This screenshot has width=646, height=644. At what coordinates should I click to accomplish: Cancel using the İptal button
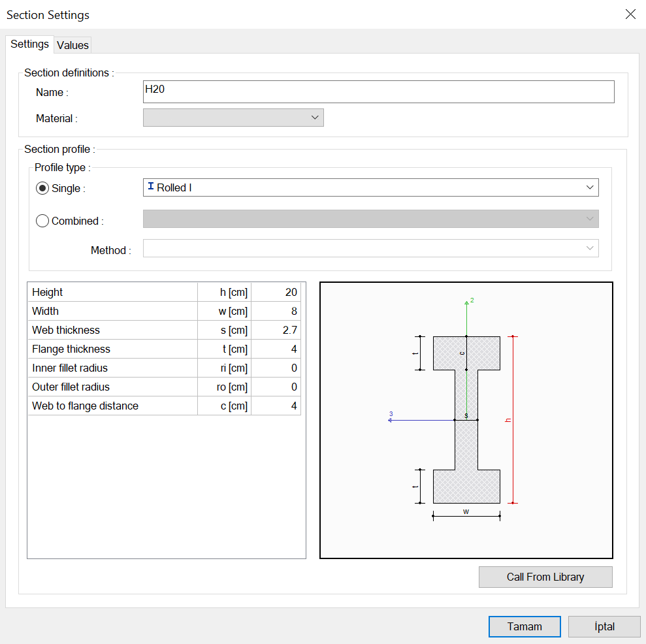[604, 626]
